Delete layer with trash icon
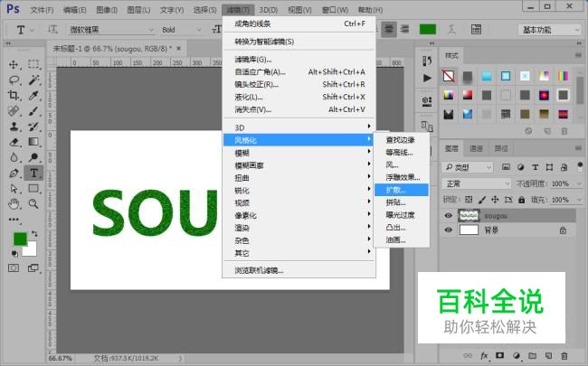 [564, 355]
